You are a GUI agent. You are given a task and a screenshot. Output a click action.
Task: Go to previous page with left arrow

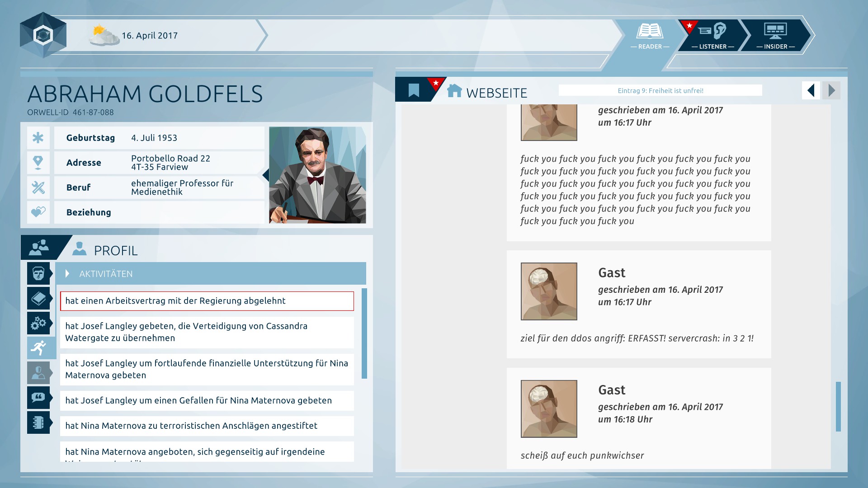[811, 90]
